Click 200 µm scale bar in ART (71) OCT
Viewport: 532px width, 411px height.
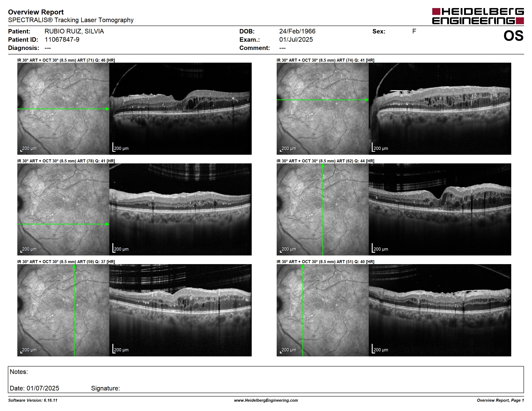click(120, 147)
